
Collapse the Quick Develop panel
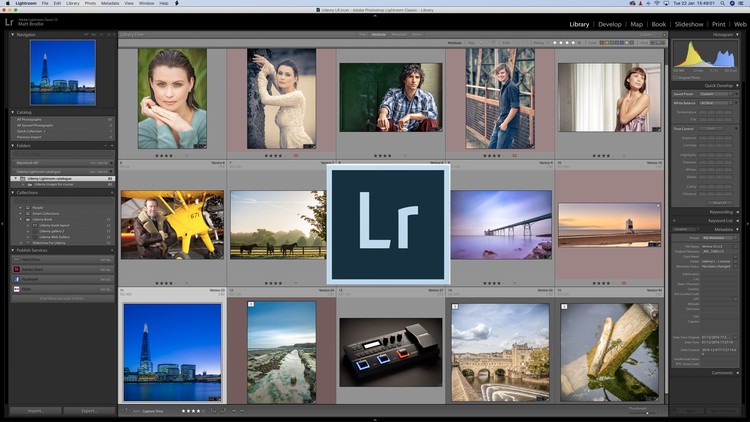[x=737, y=85]
